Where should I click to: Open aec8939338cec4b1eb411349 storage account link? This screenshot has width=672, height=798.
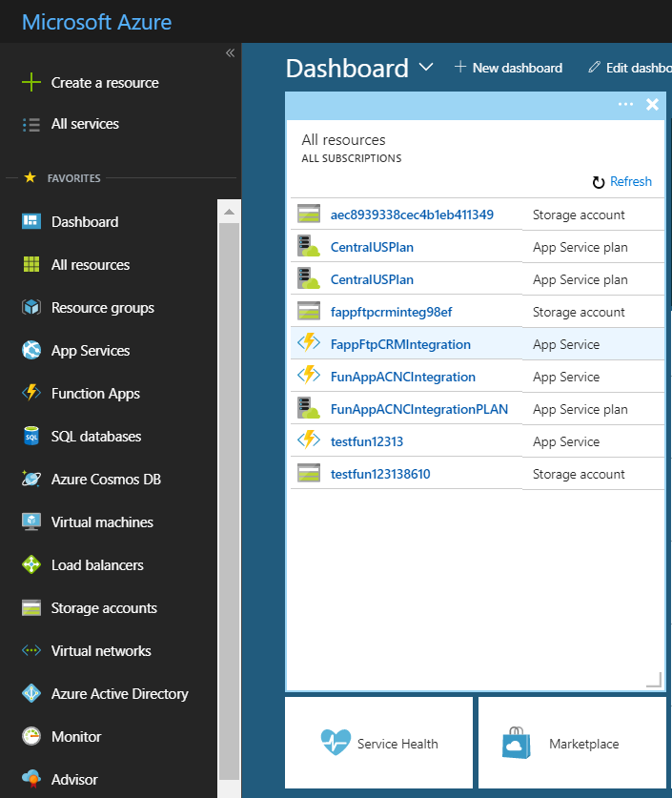pyautogui.click(x=412, y=215)
